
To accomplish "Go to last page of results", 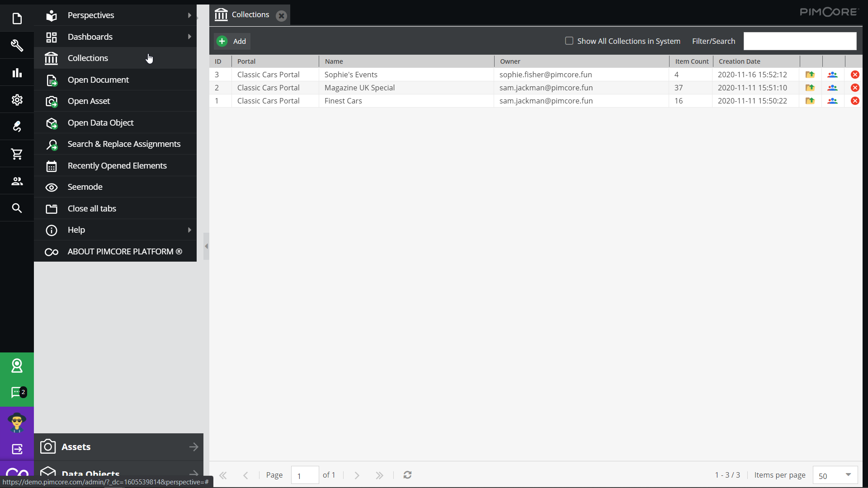I will [379, 475].
